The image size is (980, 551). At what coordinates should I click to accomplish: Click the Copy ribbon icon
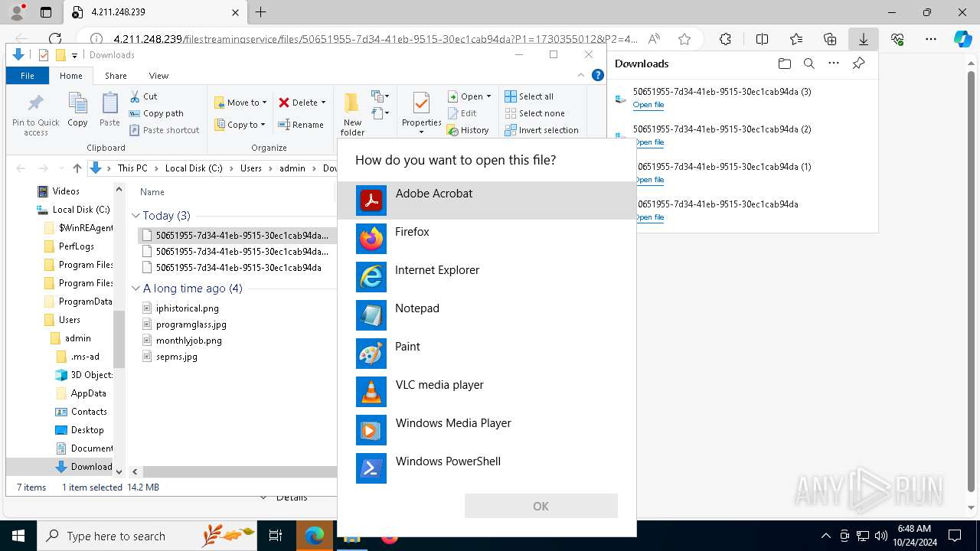tap(77, 109)
